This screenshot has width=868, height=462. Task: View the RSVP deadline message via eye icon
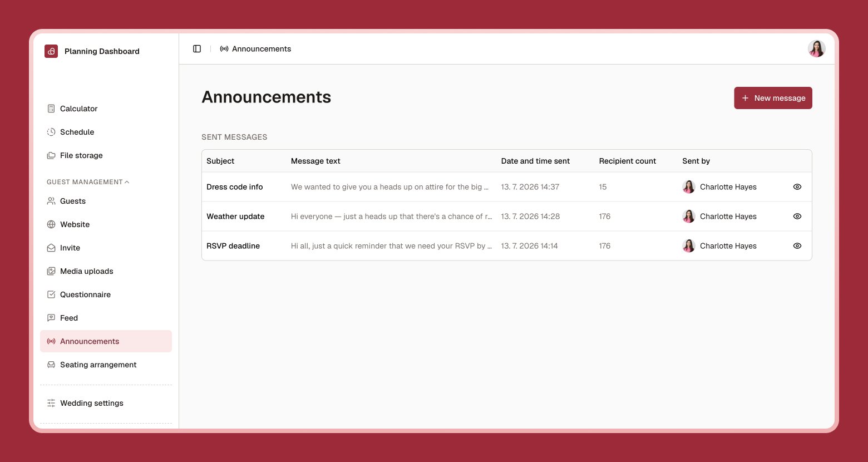[797, 246]
